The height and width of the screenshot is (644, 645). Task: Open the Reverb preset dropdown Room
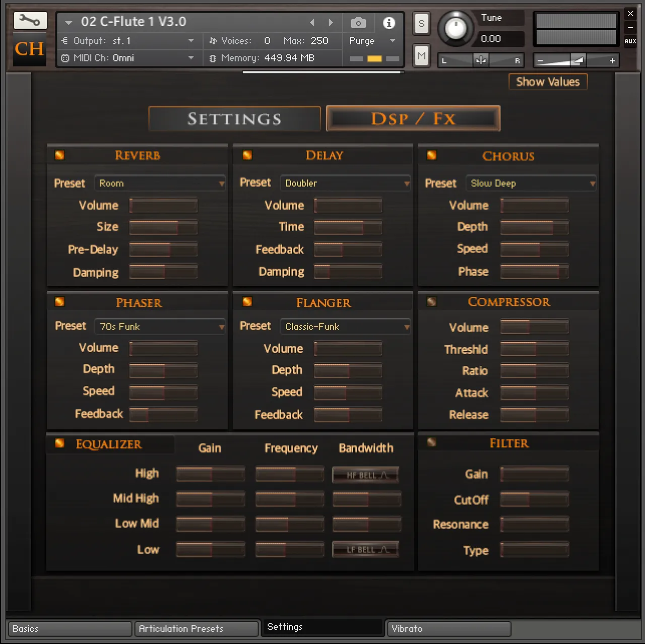160,183
